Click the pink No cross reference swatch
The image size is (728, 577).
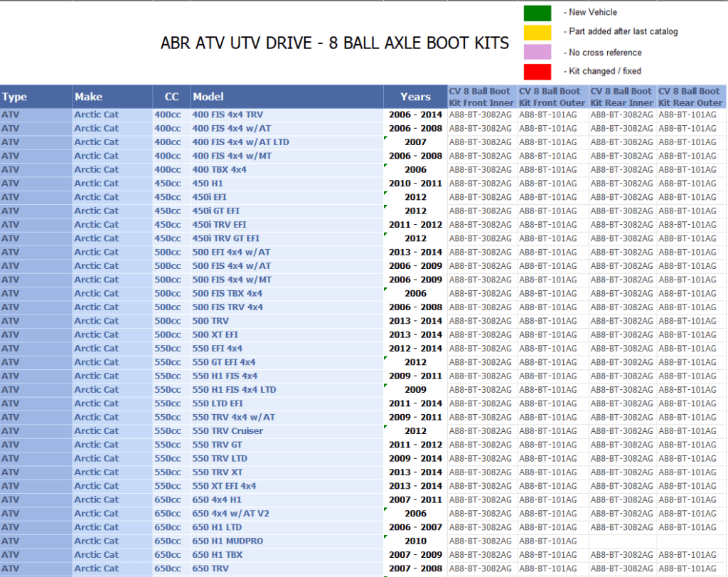[537, 52]
